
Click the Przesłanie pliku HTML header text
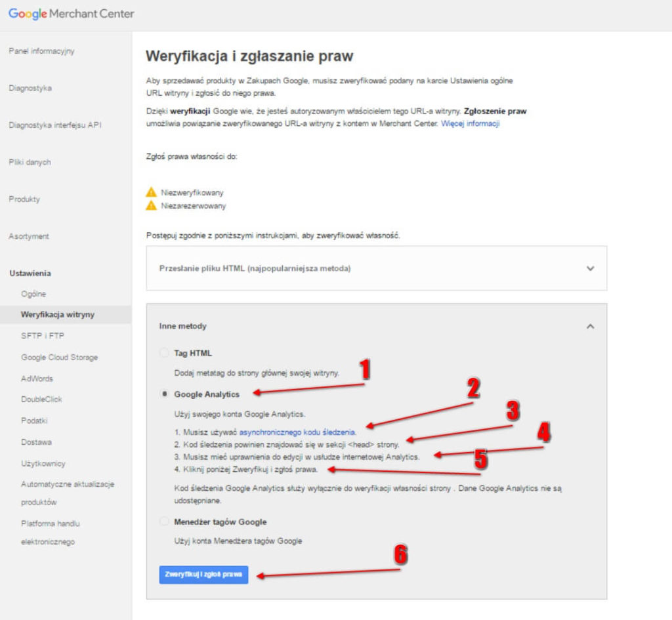(x=255, y=268)
